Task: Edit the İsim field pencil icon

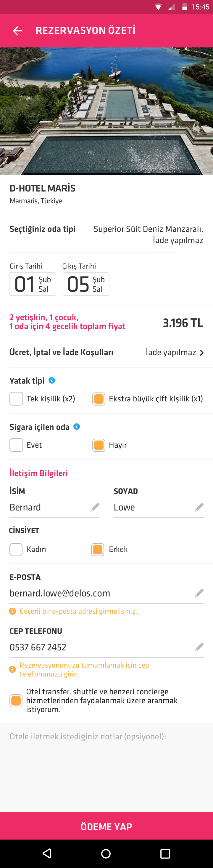Action: click(x=95, y=507)
